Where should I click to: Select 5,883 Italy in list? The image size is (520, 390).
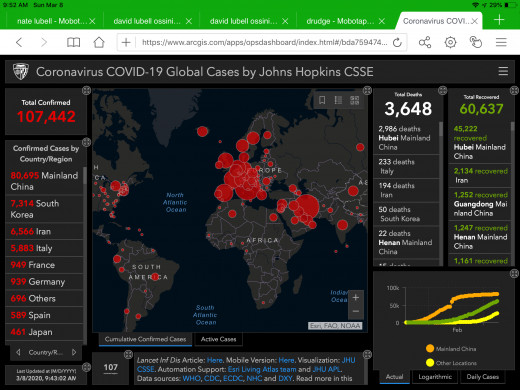(x=44, y=248)
